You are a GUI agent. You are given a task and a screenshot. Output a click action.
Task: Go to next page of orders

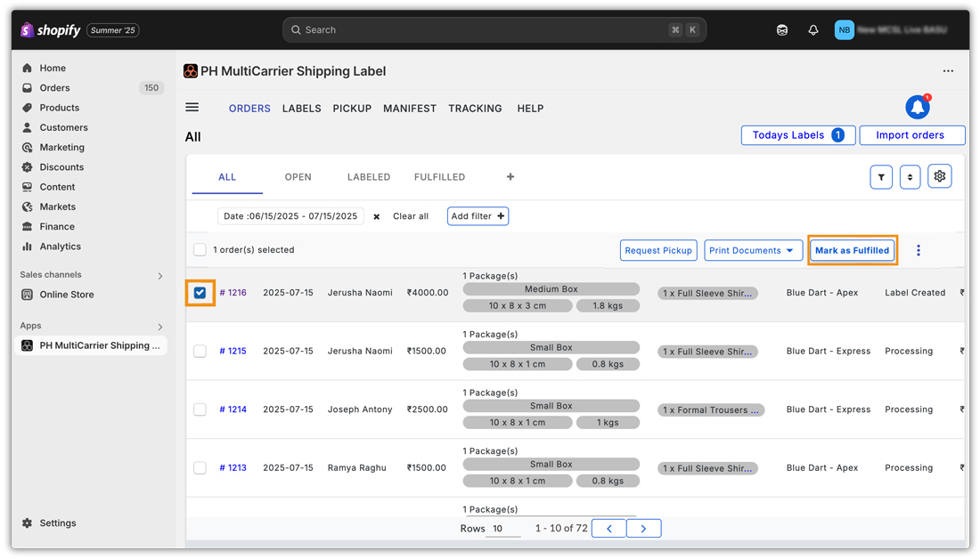coord(644,529)
